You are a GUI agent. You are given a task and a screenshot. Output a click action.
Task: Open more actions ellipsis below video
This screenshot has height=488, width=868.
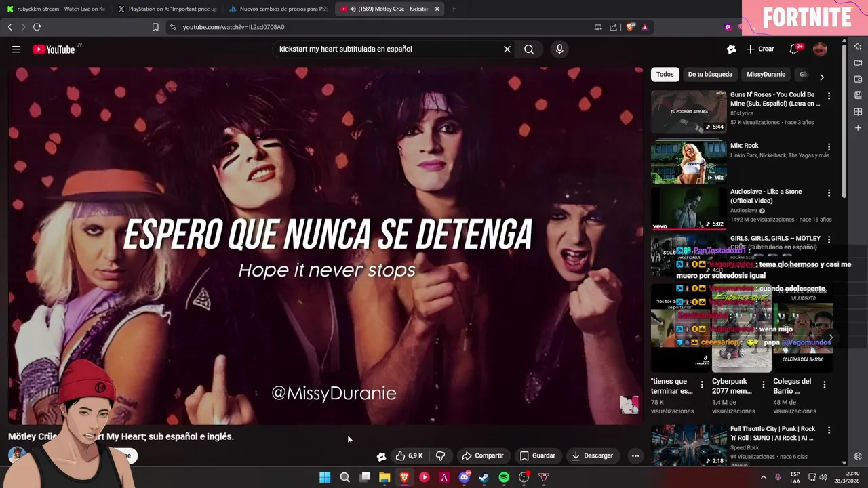tap(635, 455)
